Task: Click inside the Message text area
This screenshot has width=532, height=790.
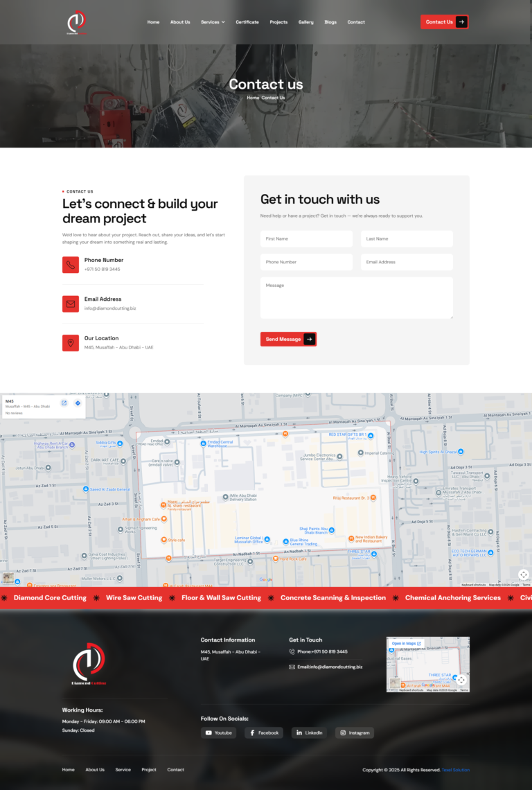Action: click(357, 298)
